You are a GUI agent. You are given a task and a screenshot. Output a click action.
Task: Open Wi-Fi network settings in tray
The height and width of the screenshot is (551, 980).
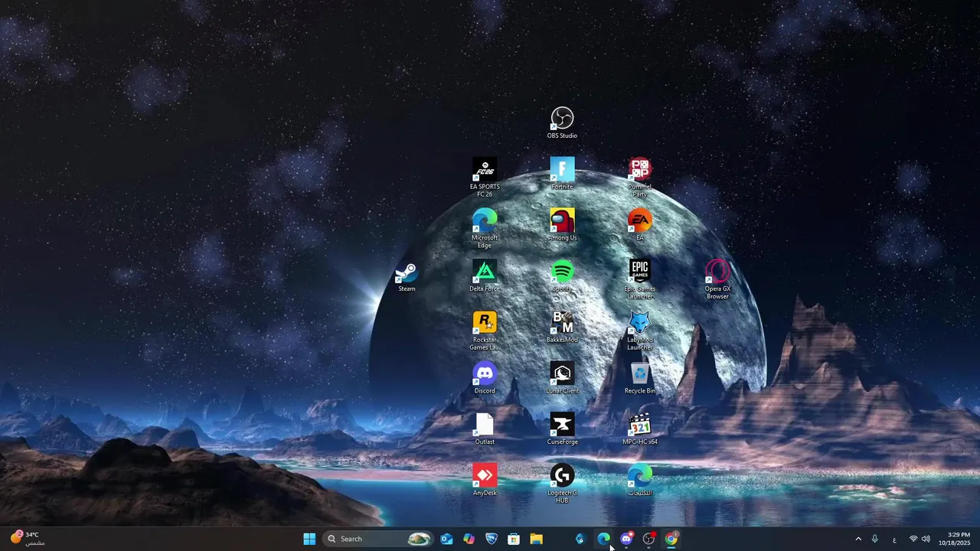913,539
